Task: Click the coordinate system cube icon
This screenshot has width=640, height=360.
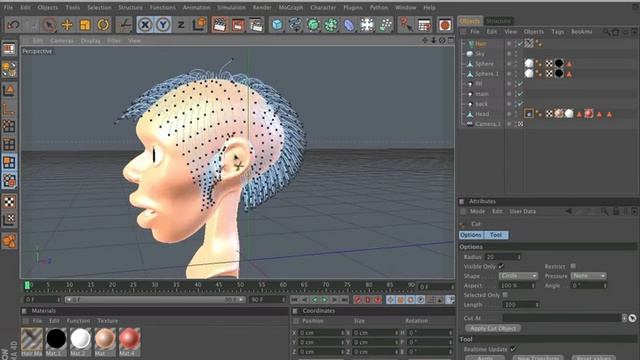Action: tap(199, 25)
